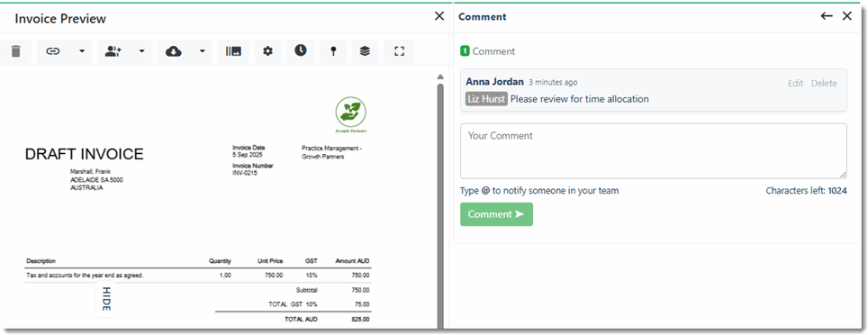The width and height of the screenshot is (868, 335).
Task: Close the Invoice Preview panel
Action: [439, 16]
